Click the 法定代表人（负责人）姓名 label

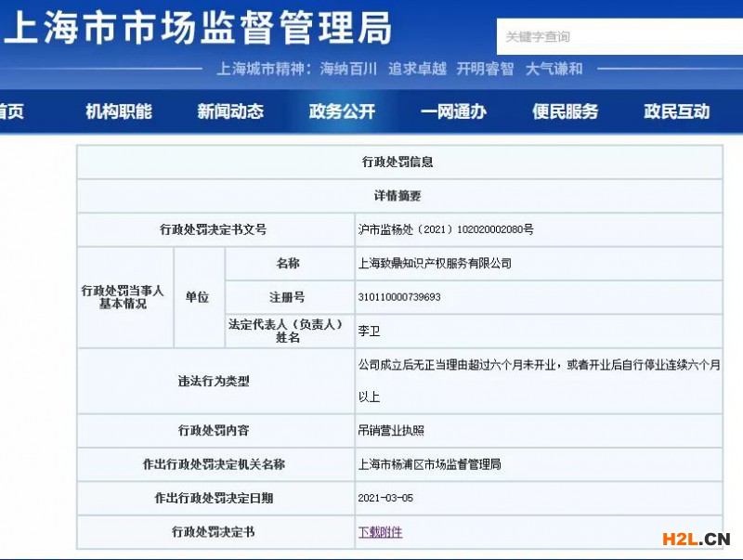(286, 331)
